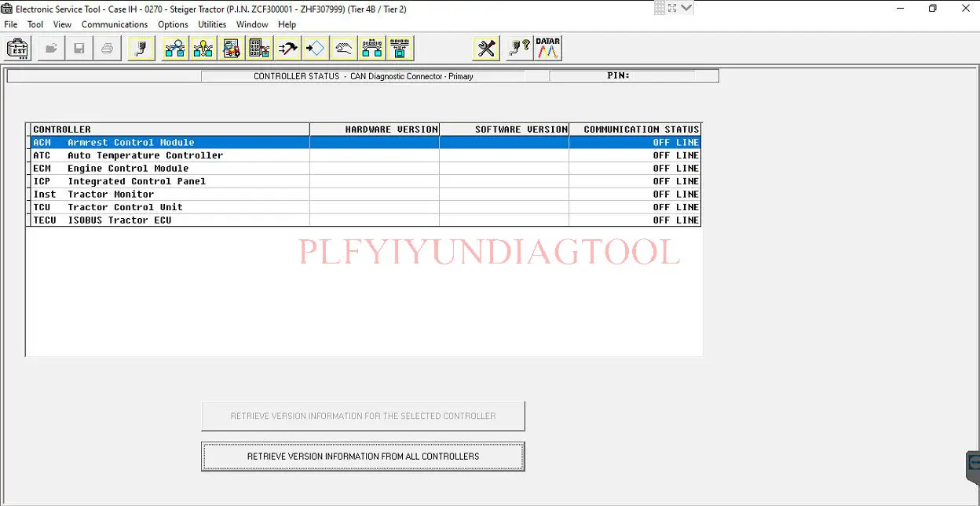This screenshot has height=506, width=980.
Task: Open the controller status magnifier icon
Action: click(175, 49)
